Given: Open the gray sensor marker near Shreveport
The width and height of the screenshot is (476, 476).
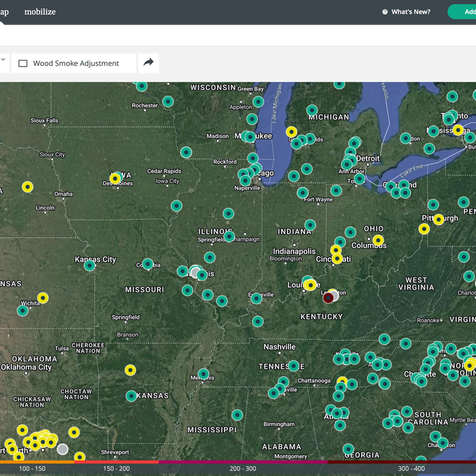Looking at the screenshot, I should pyautogui.click(x=63, y=449).
